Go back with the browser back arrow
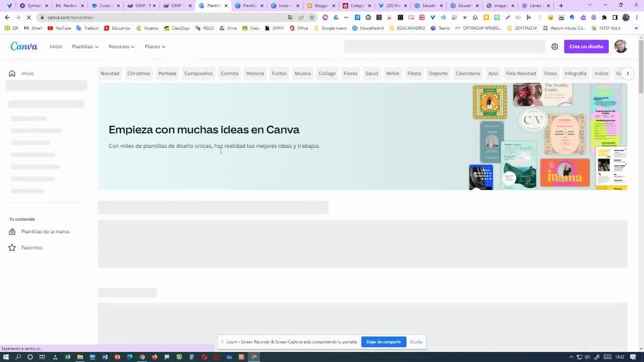The height and width of the screenshot is (362, 644). tap(7, 17)
